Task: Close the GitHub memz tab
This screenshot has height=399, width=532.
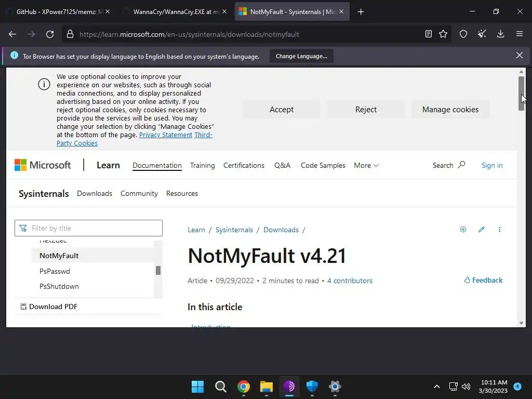Action: pos(108,11)
